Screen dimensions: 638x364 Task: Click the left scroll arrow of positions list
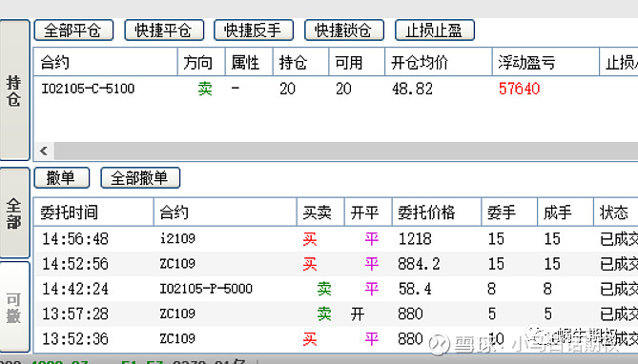44,151
